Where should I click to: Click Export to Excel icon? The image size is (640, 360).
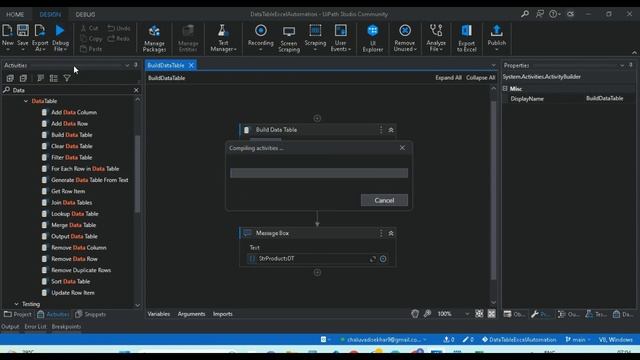(467, 38)
